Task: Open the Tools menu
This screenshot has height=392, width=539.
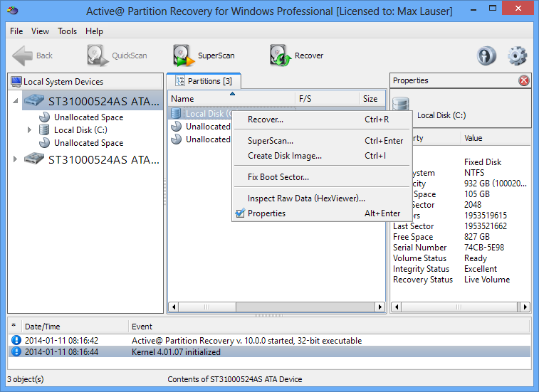Action: click(68, 31)
